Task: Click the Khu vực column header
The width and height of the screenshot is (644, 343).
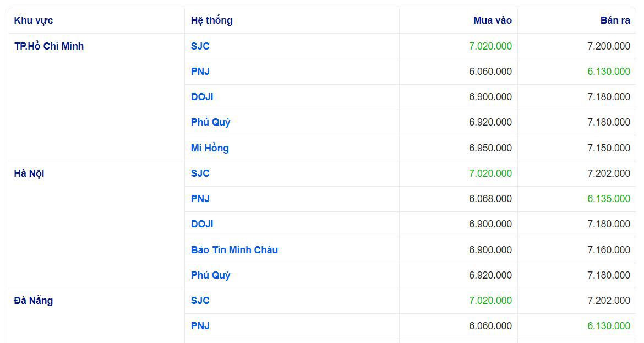Action: (33, 20)
